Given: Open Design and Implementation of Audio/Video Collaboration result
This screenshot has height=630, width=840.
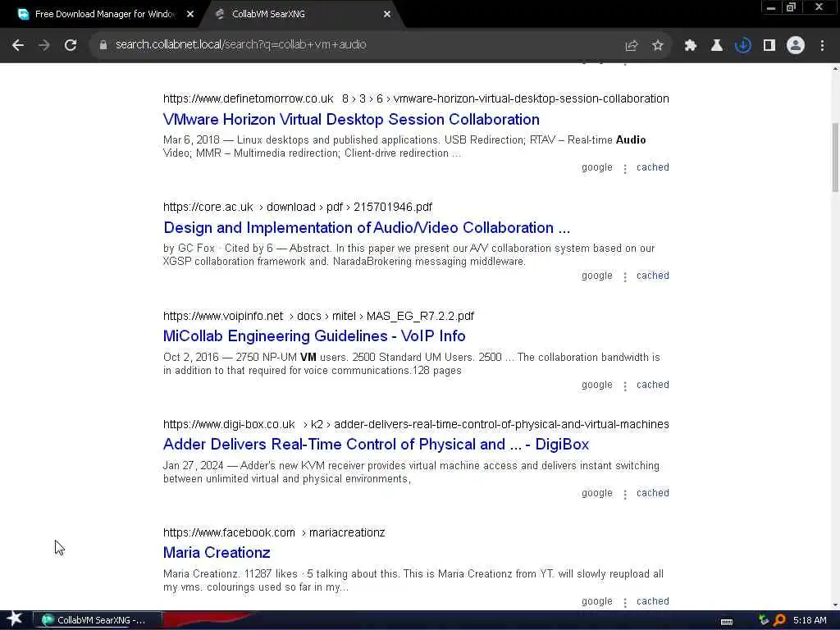Looking at the screenshot, I should click(x=367, y=228).
